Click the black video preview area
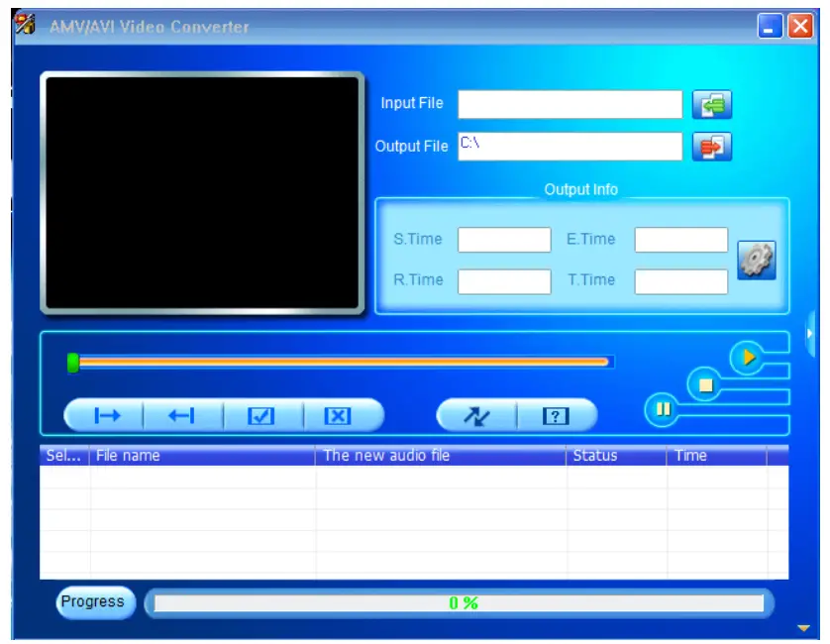This screenshot has height=644, width=830. [202, 193]
